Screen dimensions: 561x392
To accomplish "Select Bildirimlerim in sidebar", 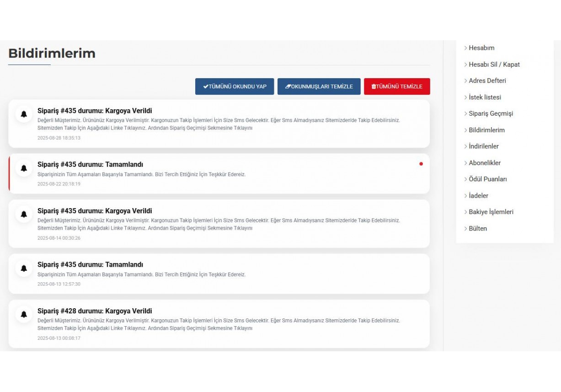I will (486, 130).
